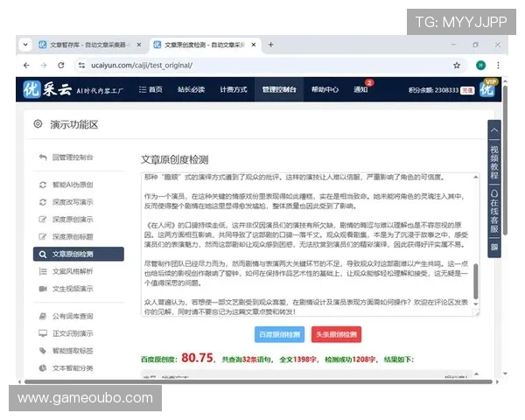Click the gear icon beside 演示功能区
This screenshot has width=525, height=420.
(38, 124)
